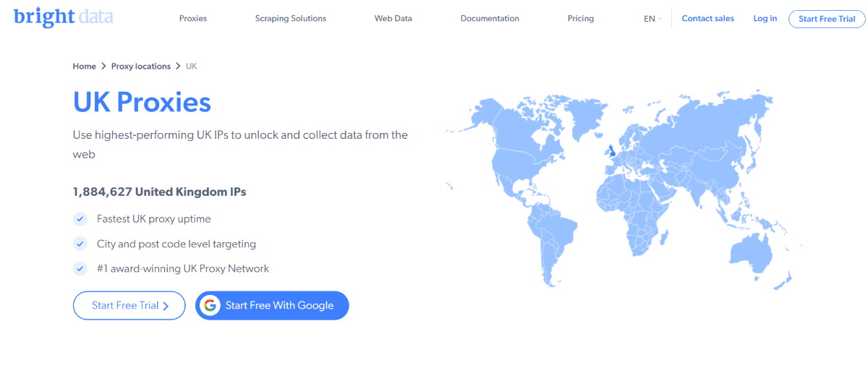This screenshot has height=381, width=868.
Task: Open the EN language dropdown
Action: point(652,19)
